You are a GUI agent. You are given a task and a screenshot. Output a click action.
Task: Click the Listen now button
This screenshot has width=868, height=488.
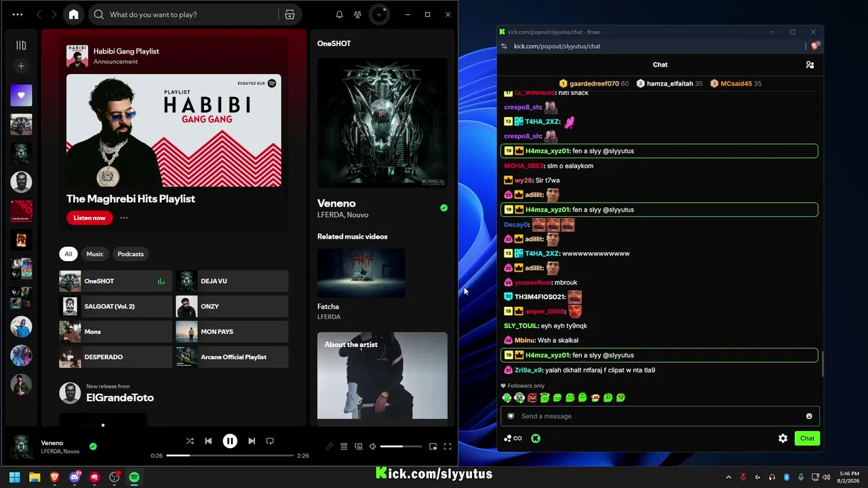[x=90, y=218]
